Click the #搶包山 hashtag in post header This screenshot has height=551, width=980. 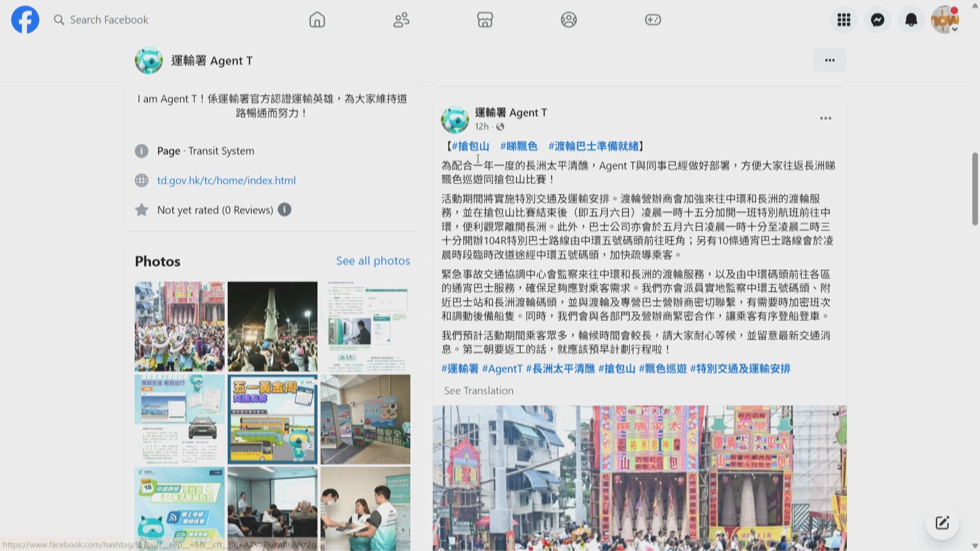(x=470, y=146)
